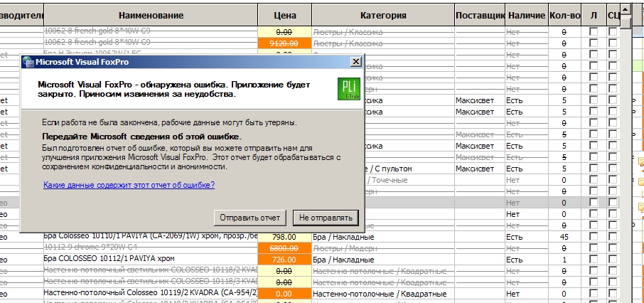Click the Категория column header

click(383, 15)
